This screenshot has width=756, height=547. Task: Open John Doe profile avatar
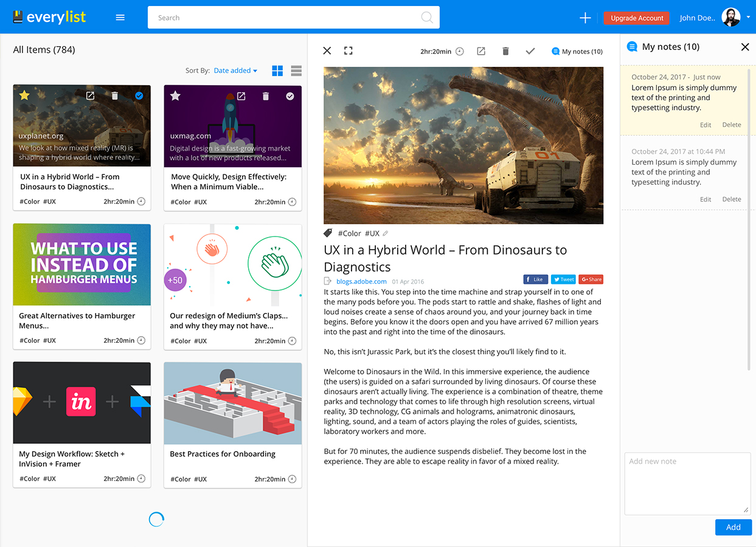(731, 18)
